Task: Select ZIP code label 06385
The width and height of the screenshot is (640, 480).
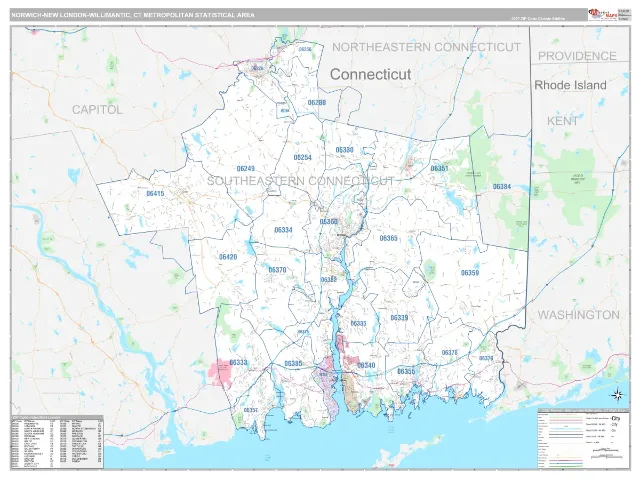Action: tap(293, 363)
